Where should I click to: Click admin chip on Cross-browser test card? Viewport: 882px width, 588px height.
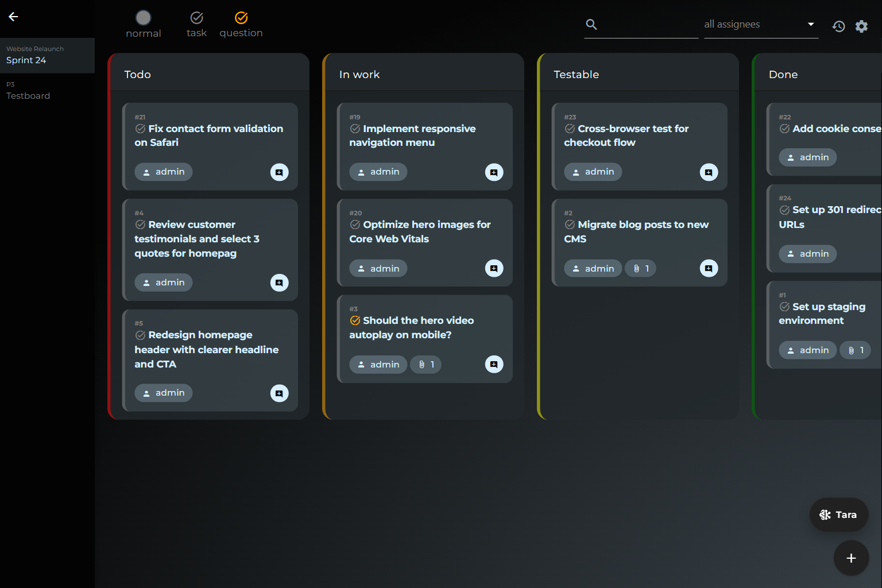(x=593, y=172)
